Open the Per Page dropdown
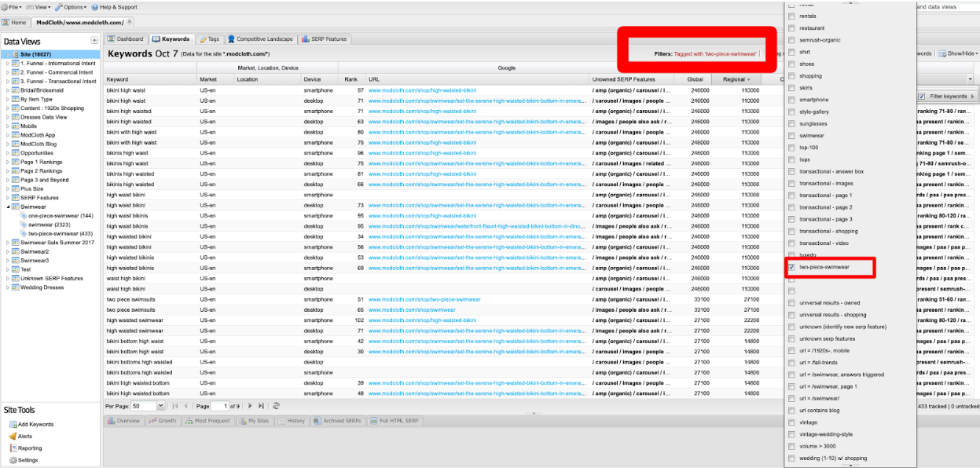 click(161, 406)
